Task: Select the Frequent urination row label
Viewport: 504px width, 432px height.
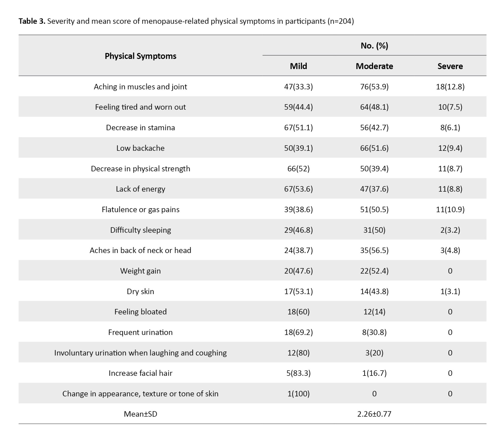Action: [140, 332]
